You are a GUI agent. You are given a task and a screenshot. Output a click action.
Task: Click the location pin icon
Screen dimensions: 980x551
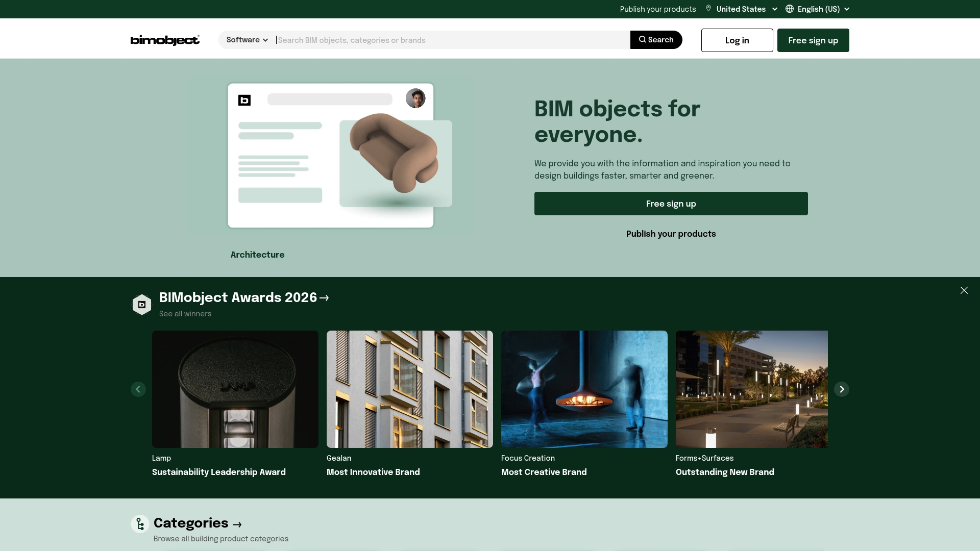708,9
